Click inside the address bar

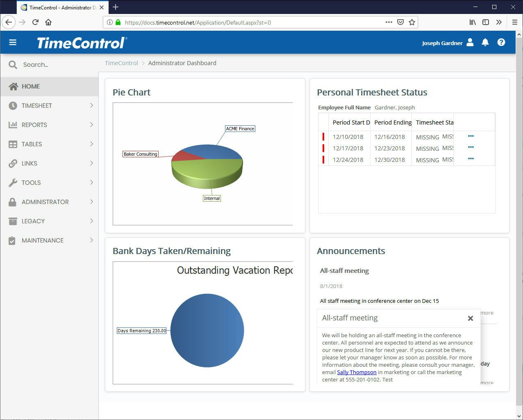tap(246, 23)
